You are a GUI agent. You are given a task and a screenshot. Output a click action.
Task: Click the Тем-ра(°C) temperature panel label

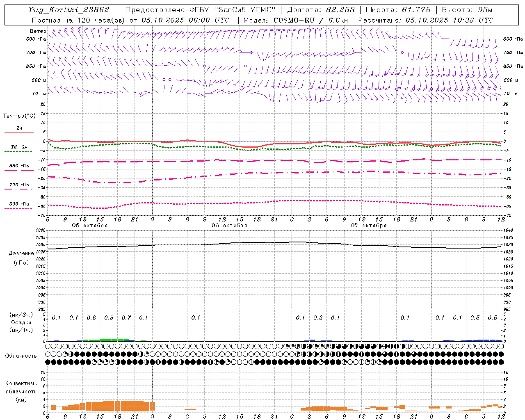[19, 116]
